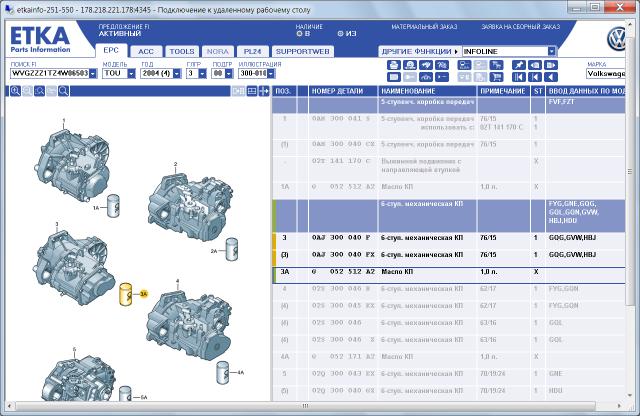
Task: Switch to the PL24 tab
Action: (x=252, y=51)
